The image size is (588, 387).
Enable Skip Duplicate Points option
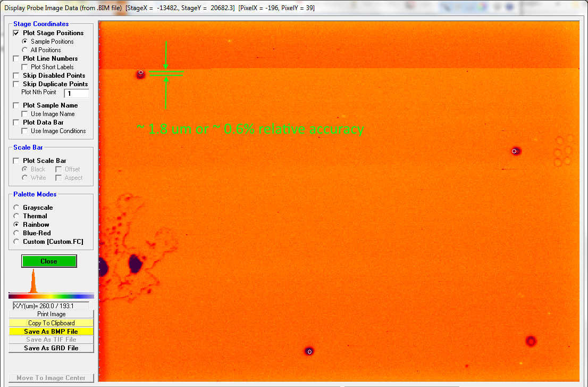click(16, 84)
